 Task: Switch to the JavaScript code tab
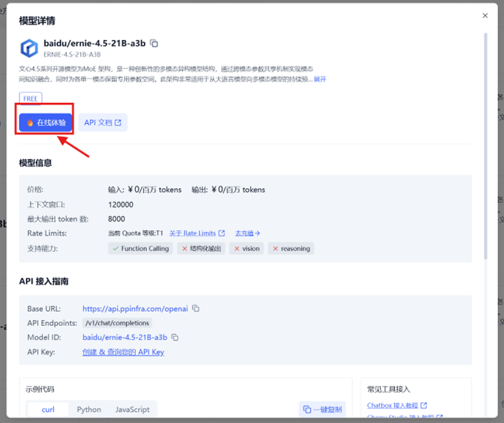[x=133, y=410]
